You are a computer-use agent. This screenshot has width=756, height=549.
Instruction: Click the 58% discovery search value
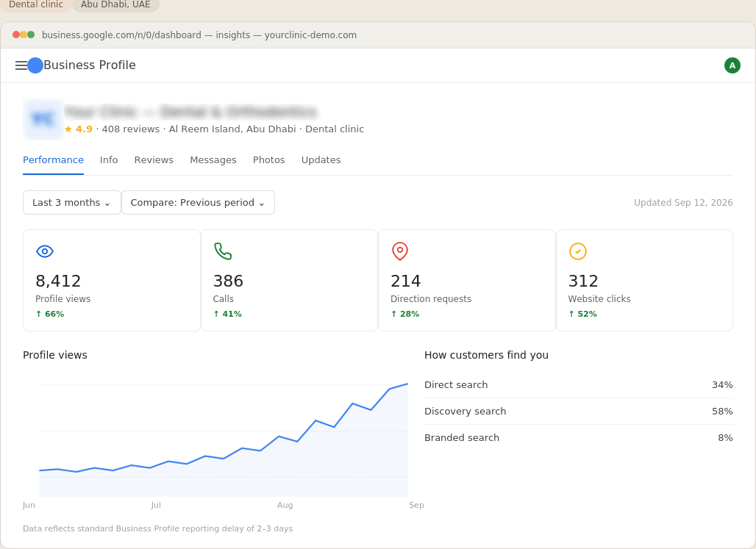pos(722,411)
